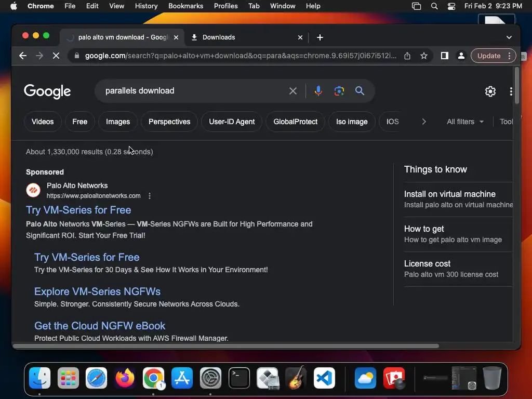Viewport: 532px width, 399px height.
Task: Open the tab search dropdown arrow
Action: click(x=509, y=37)
